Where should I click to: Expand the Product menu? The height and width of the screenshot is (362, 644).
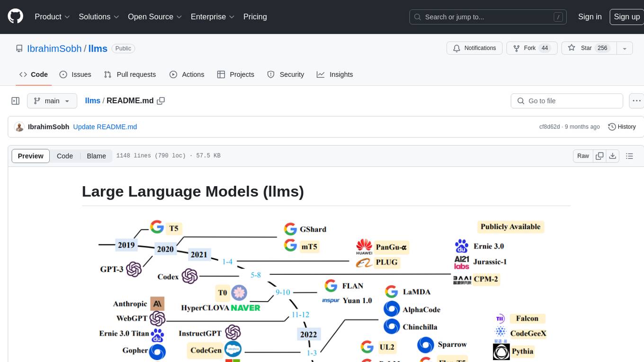pos(52,17)
